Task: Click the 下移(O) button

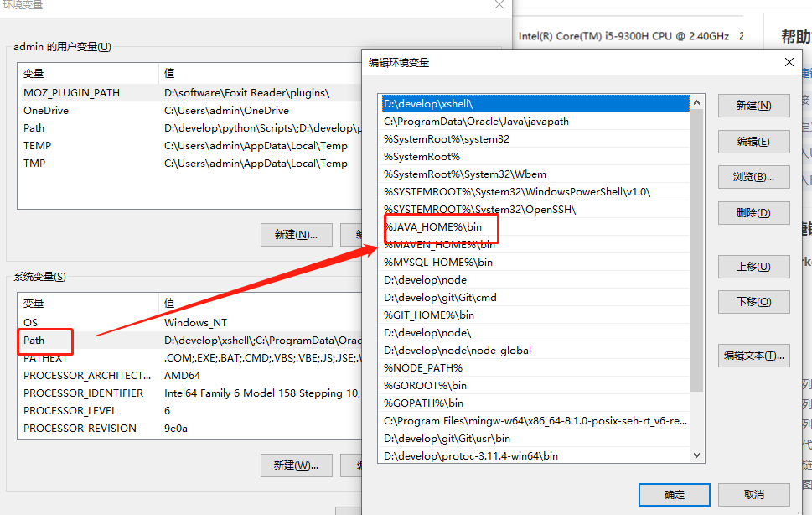Action: click(x=753, y=302)
